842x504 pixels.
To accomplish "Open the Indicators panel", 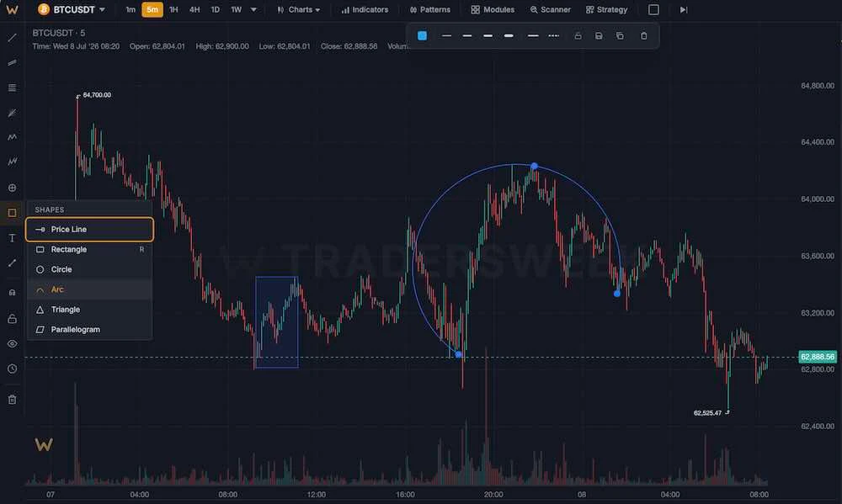I will tap(365, 9).
